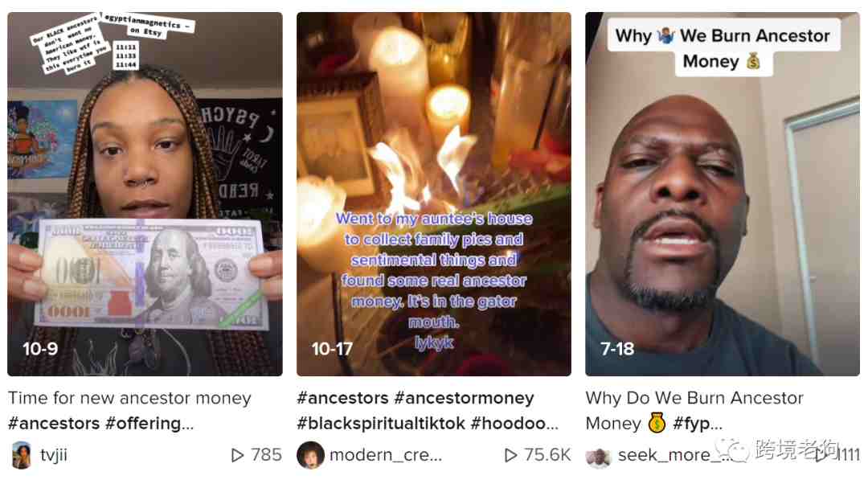The height and width of the screenshot is (488, 868).
Task: Click Time for new ancestor money caption
Action: tap(129, 398)
